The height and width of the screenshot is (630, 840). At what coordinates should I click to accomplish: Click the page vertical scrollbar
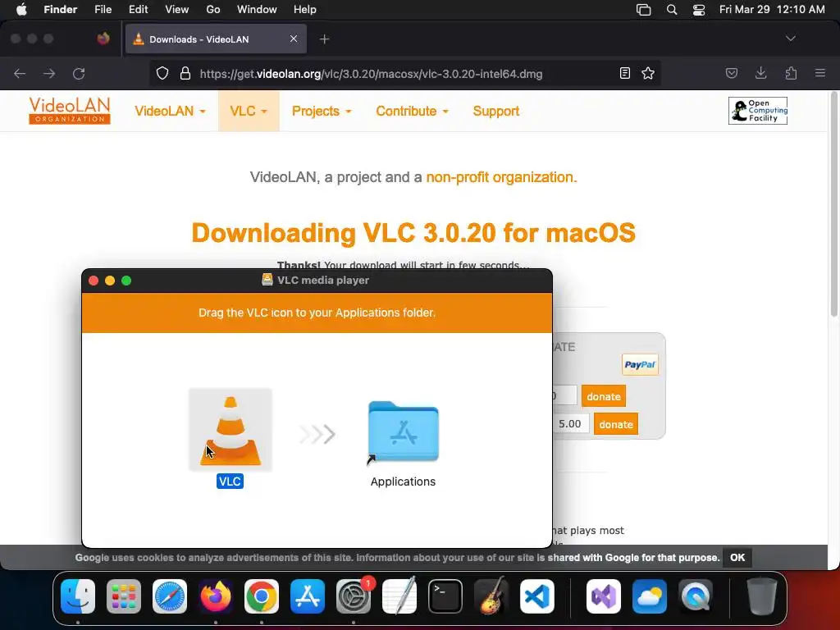tap(833, 203)
